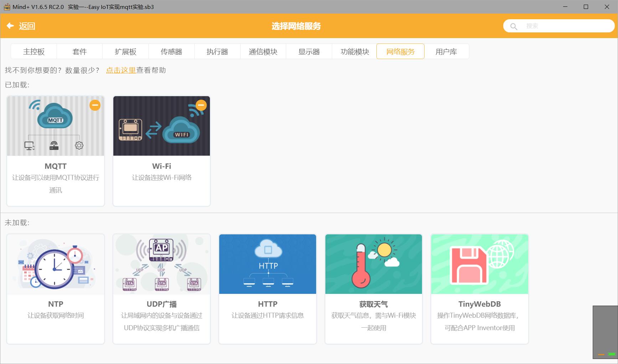The width and height of the screenshot is (618, 364).
Task: Click the UDP广播 card title
Action: (161, 304)
